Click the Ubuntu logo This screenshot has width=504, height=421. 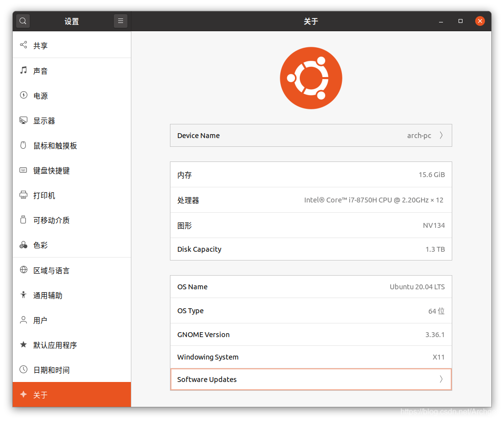pos(311,78)
